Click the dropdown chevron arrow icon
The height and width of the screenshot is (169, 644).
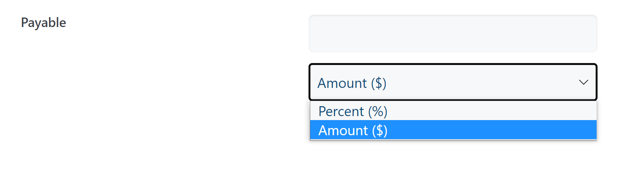[583, 82]
